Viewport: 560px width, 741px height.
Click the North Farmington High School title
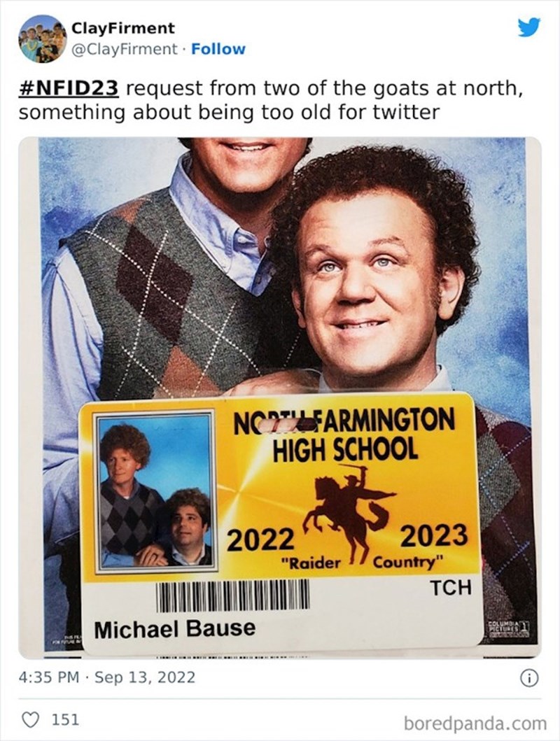coord(344,435)
